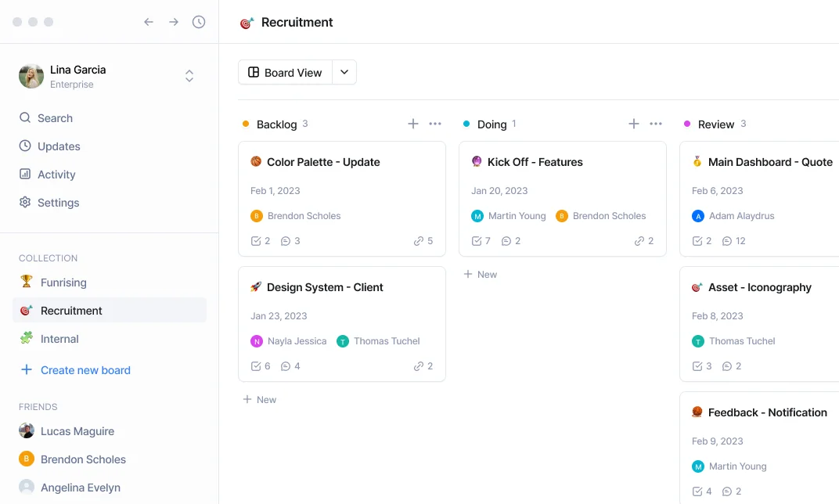Image resolution: width=839 pixels, height=504 pixels.
Task: Go back with the left arrow
Action: (149, 22)
